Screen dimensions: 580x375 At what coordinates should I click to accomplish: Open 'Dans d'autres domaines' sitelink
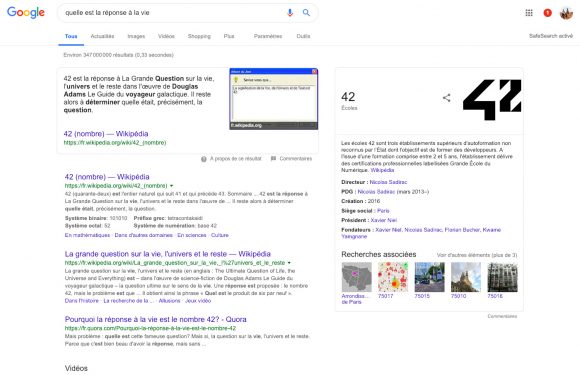[144, 235]
